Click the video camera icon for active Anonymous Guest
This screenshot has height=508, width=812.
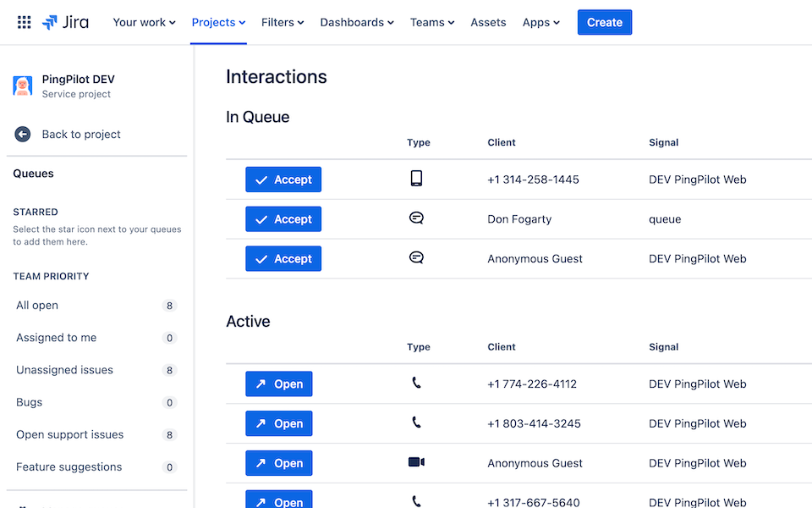pyautogui.click(x=416, y=462)
